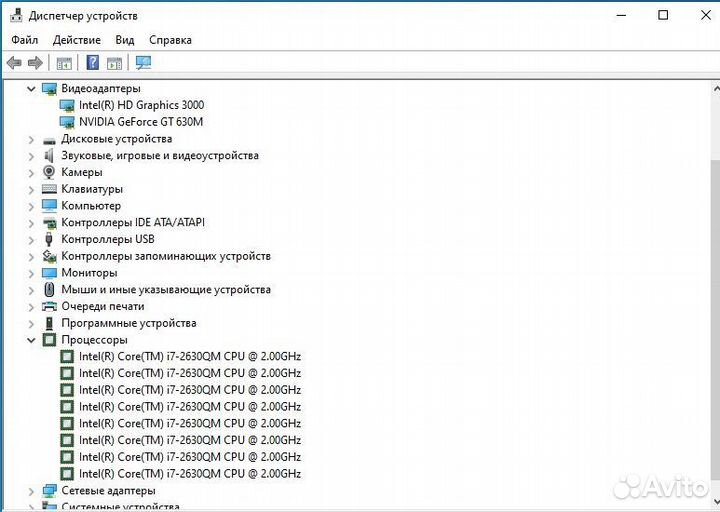Select the Процессоры tree label

[95, 340]
